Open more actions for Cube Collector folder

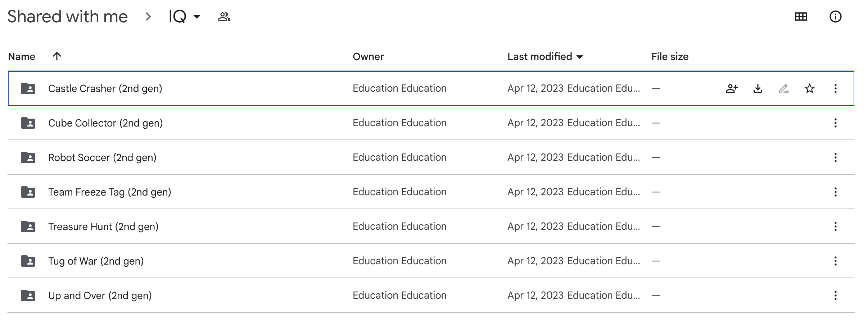[x=835, y=123]
